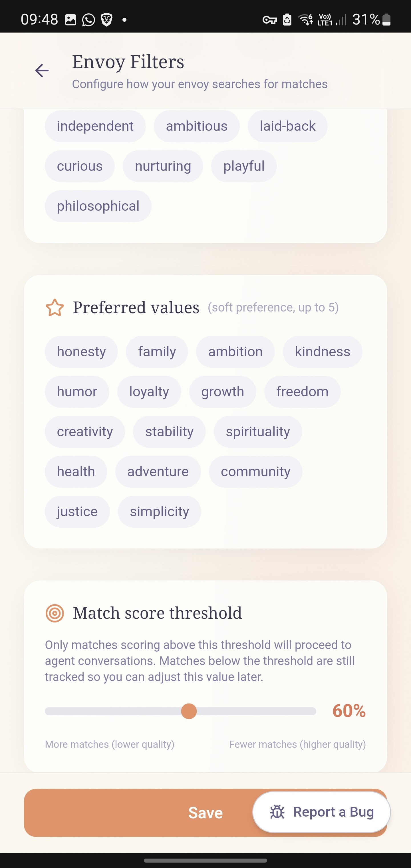Toggle the simplicity value chip
Image resolution: width=411 pixels, height=868 pixels.
159,511
